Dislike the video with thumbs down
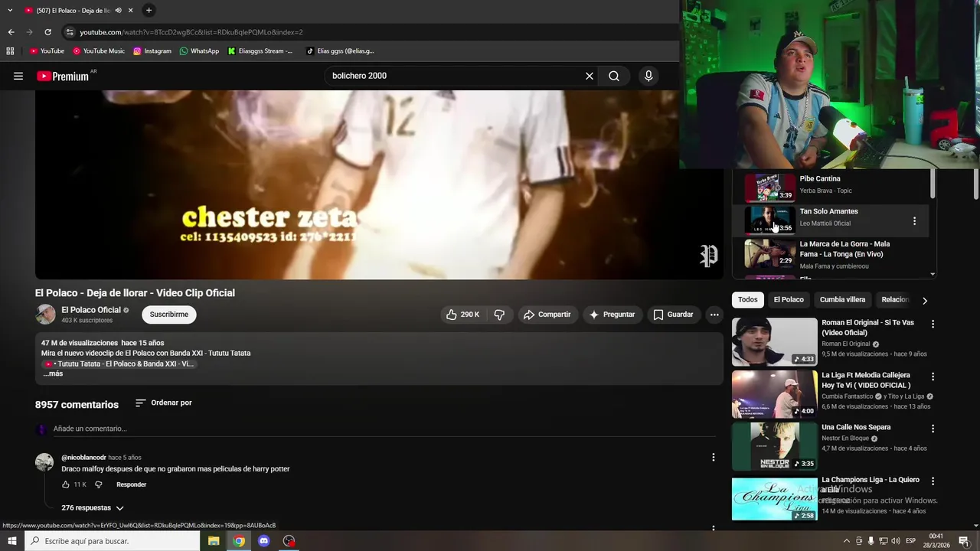Screen dimensions: 980x551 [x=499, y=315]
